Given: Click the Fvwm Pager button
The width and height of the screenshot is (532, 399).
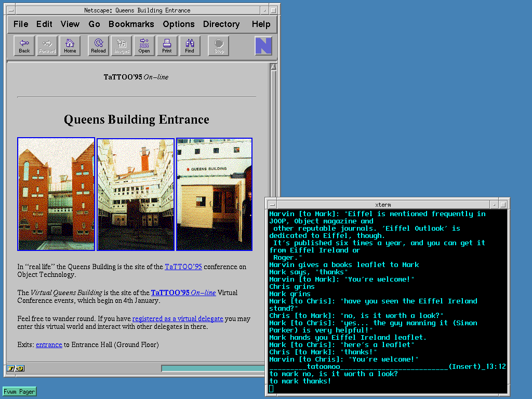Looking at the screenshot, I should pyautogui.click(x=19, y=391).
